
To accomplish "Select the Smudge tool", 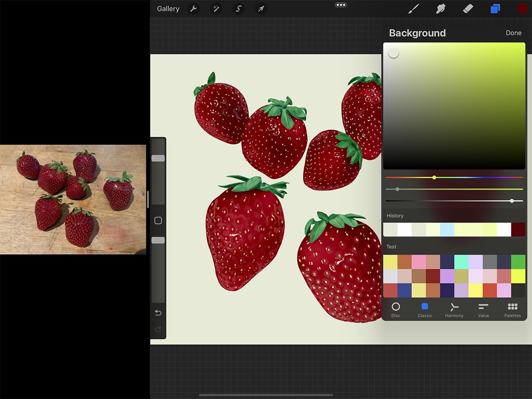I will tap(441, 8).
